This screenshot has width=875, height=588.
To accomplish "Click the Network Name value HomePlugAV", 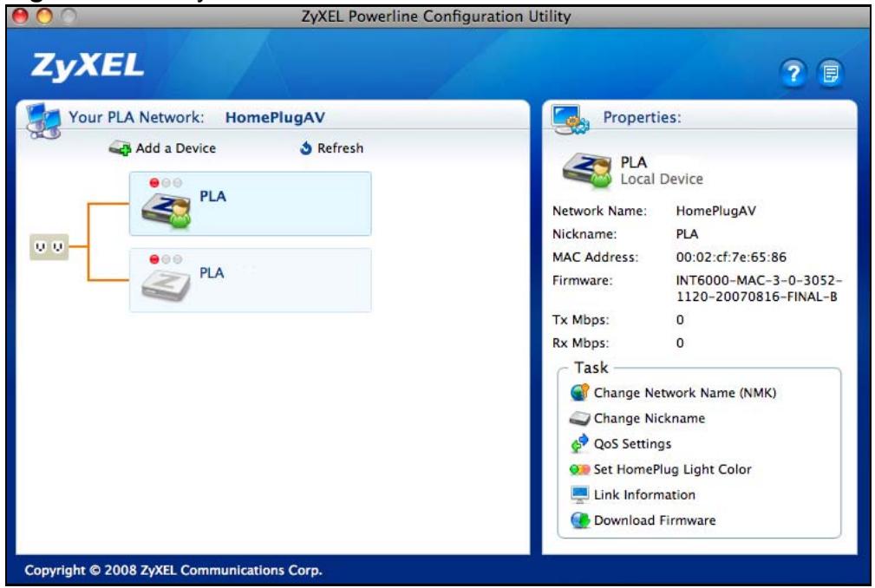I will point(716,211).
